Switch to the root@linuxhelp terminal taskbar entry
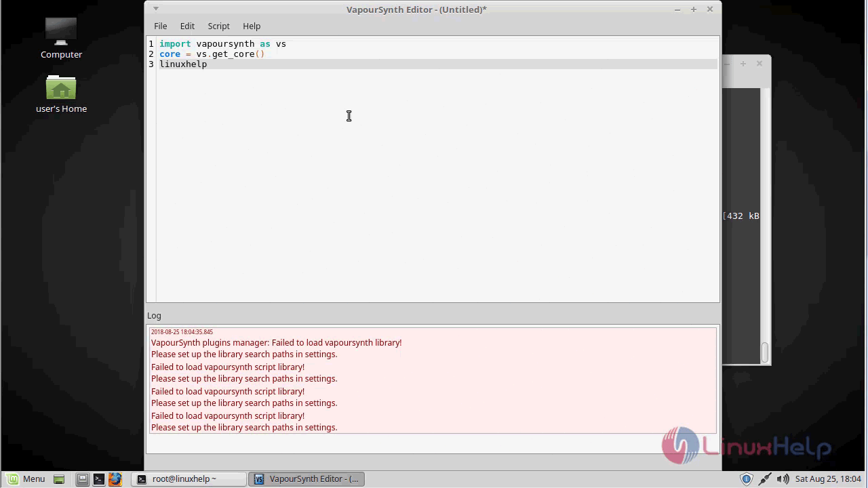 (x=188, y=479)
